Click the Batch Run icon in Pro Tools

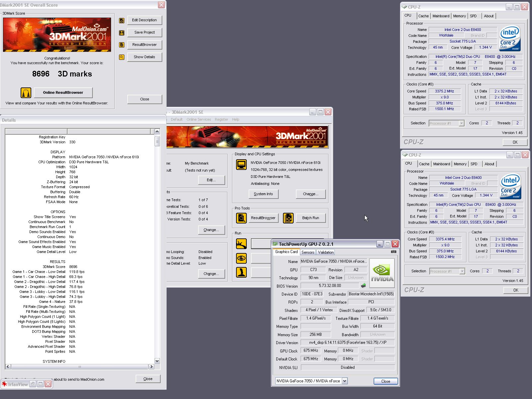288,218
